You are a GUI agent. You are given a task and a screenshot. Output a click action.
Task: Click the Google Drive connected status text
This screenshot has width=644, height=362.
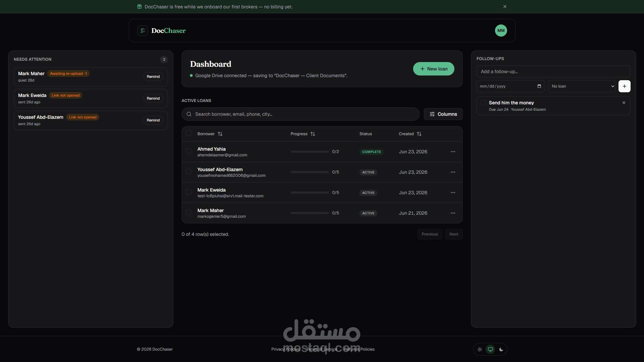(271, 75)
